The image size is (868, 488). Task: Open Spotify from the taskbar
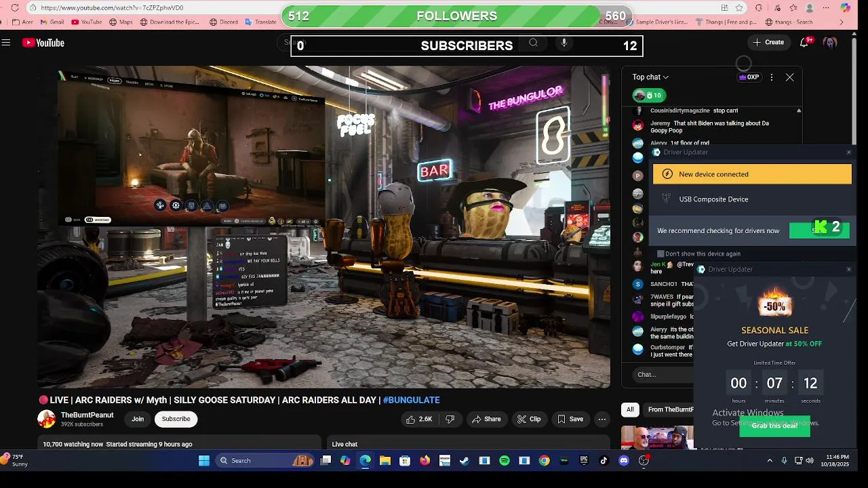click(504, 461)
